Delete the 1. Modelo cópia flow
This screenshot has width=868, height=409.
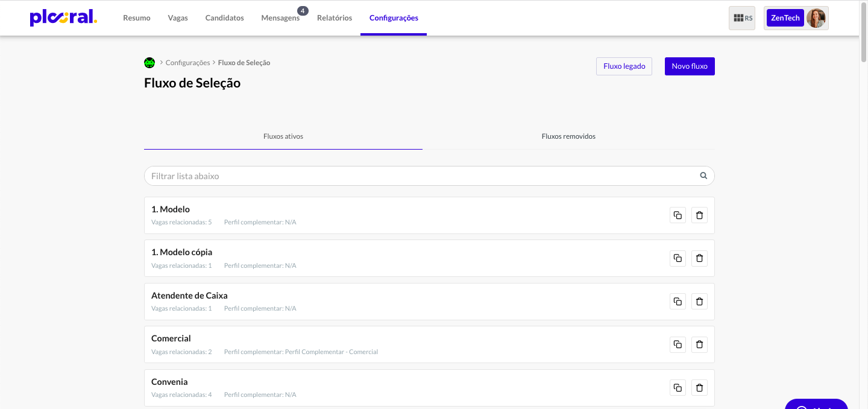(x=699, y=258)
